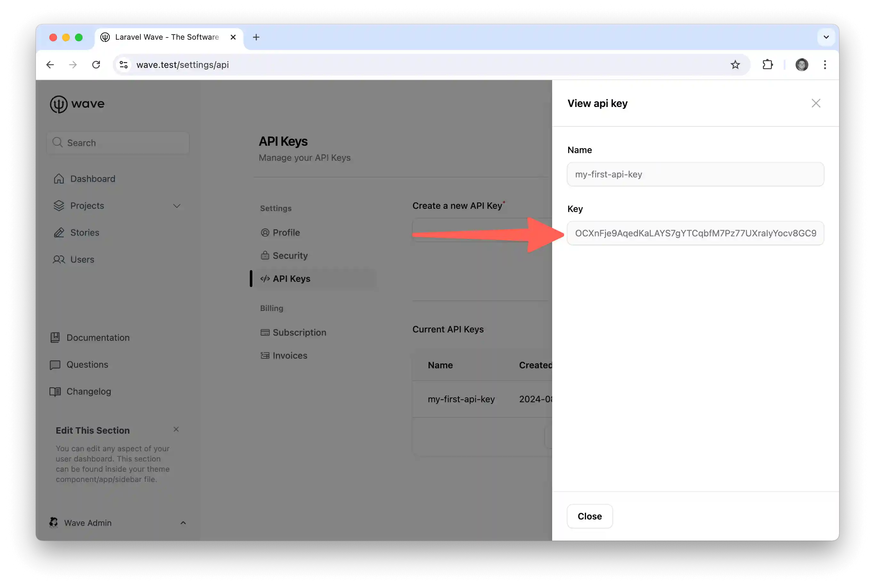Viewport: 875px width, 588px height.
Task: Select the Security lock icon
Action: 265,255
